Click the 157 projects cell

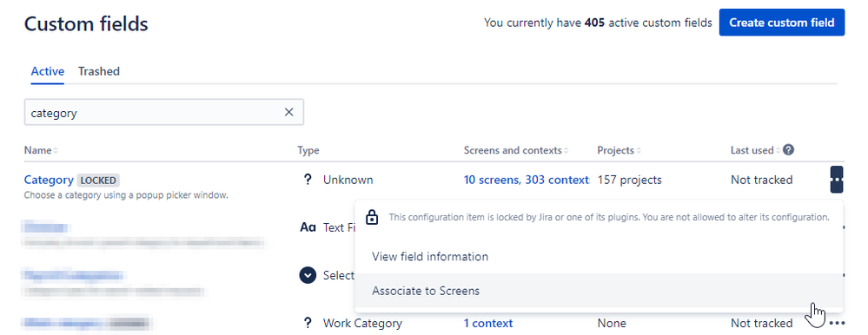[629, 180]
